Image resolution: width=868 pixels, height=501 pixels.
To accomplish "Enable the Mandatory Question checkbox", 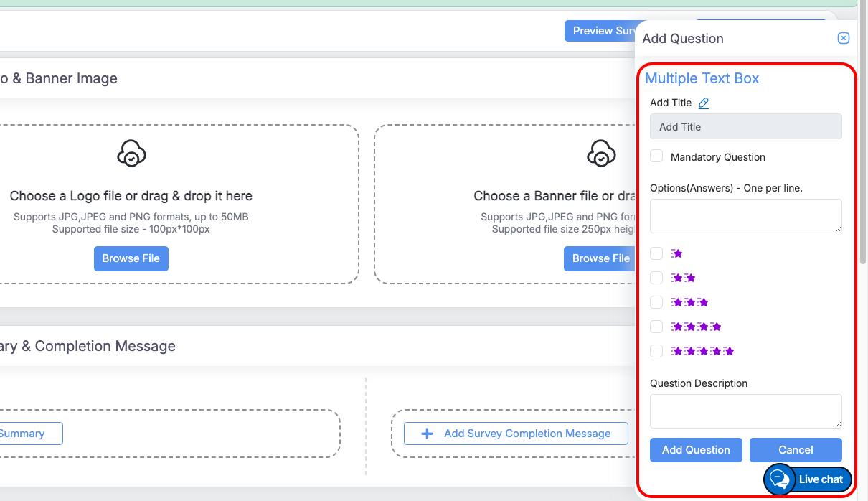I will pos(656,156).
